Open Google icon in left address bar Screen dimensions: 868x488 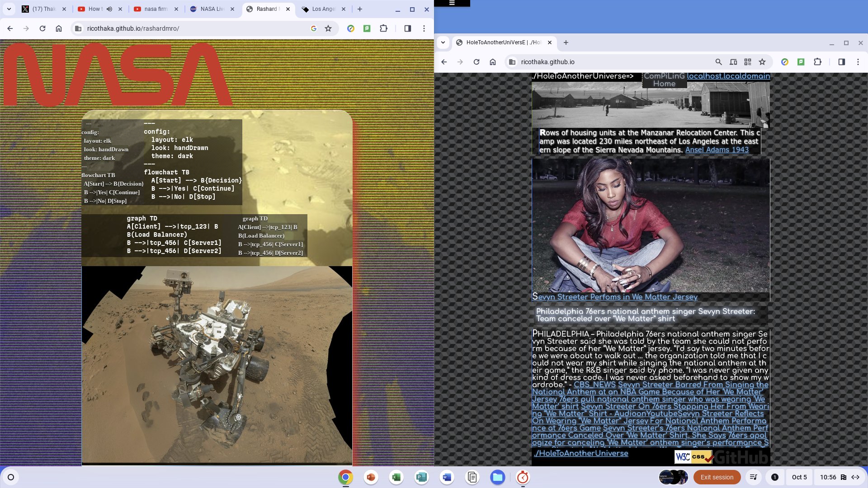pos(314,28)
